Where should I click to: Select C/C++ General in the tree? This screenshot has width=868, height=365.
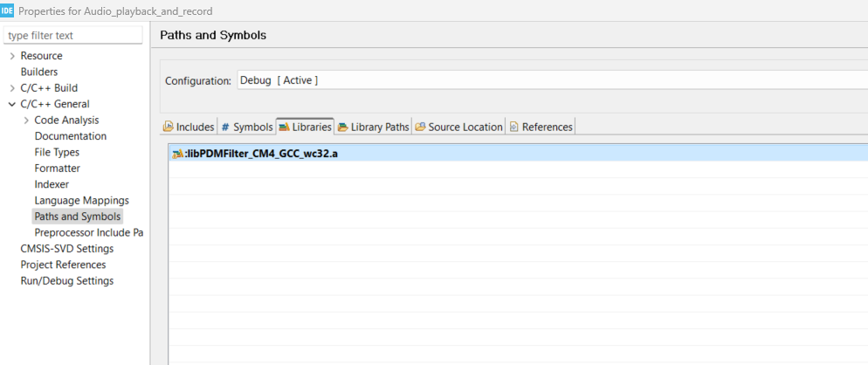tap(55, 104)
